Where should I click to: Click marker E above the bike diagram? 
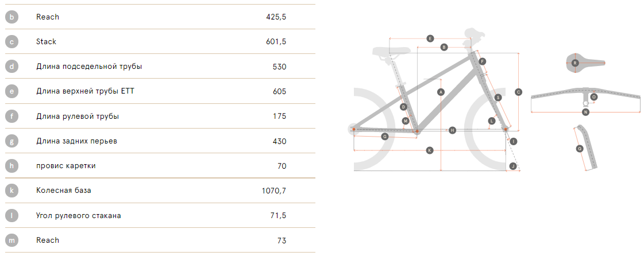point(430,38)
